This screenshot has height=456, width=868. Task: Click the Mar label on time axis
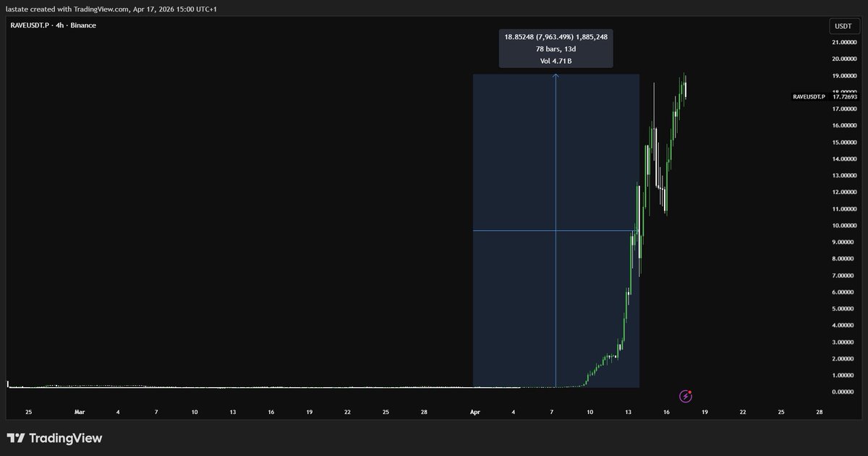pos(80,412)
